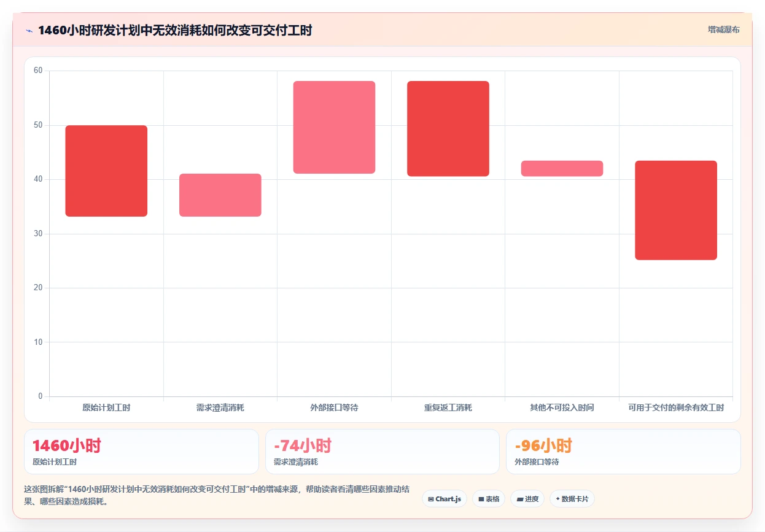Click the 表格 tag chip
This screenshot has height=532, width=765.
click(x=489, y=499)
